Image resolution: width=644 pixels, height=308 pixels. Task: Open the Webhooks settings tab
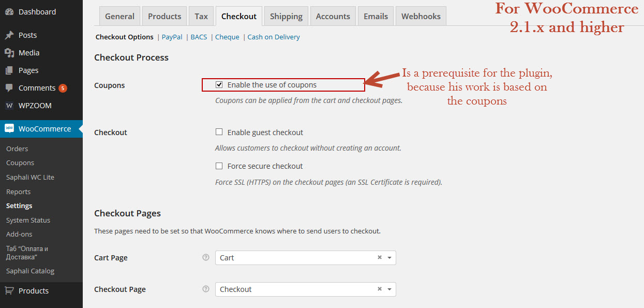point(421,16)
